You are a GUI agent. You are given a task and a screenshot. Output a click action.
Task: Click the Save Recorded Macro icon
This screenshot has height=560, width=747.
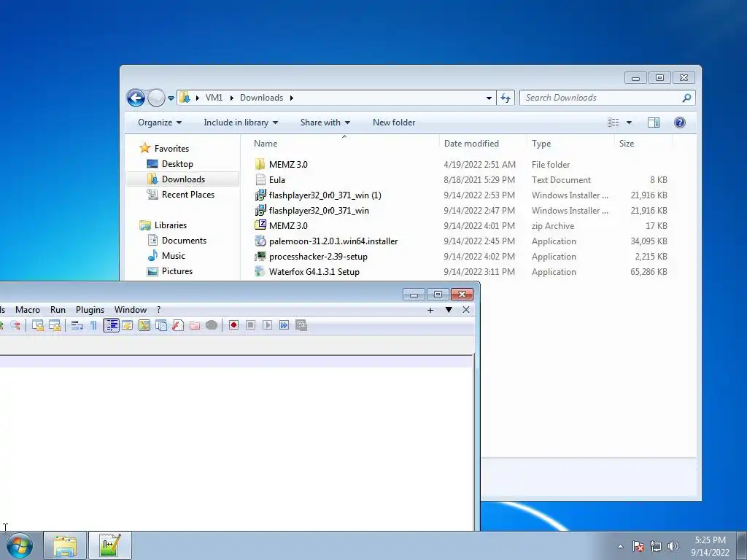[301, 325]
